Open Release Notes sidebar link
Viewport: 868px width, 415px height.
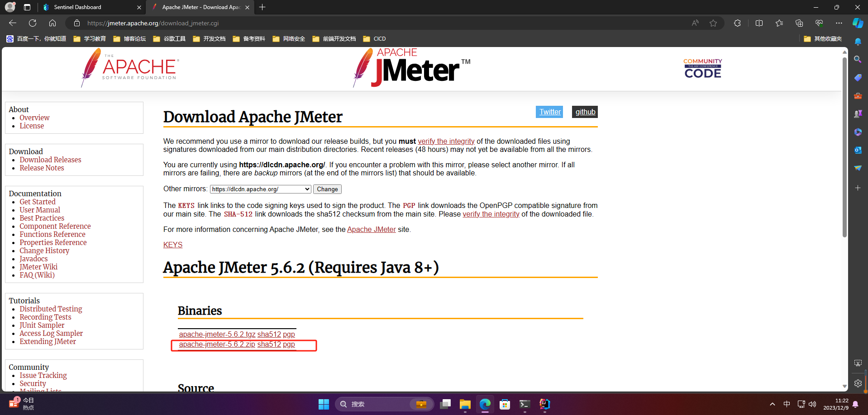42,168
